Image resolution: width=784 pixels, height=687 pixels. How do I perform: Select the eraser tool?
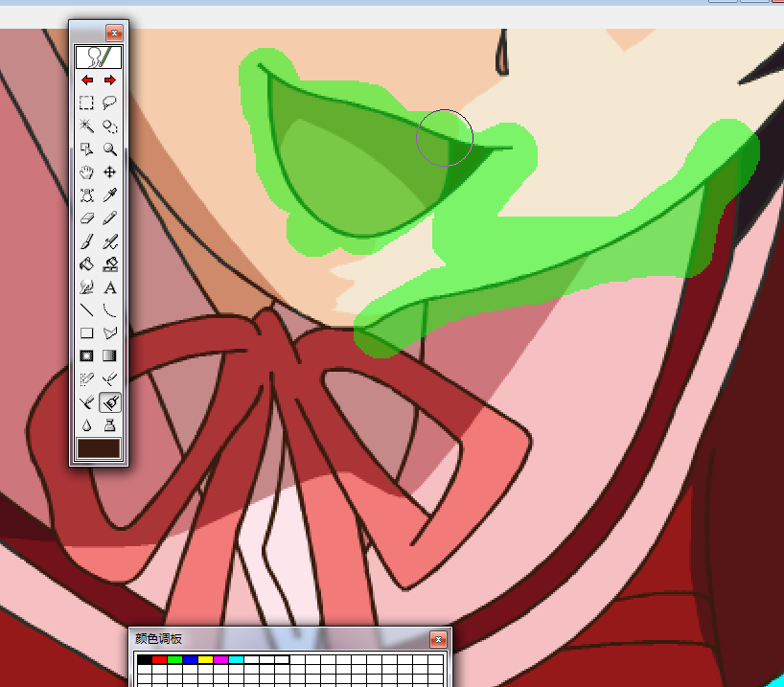pyautogui.click(x=86, y=218)
